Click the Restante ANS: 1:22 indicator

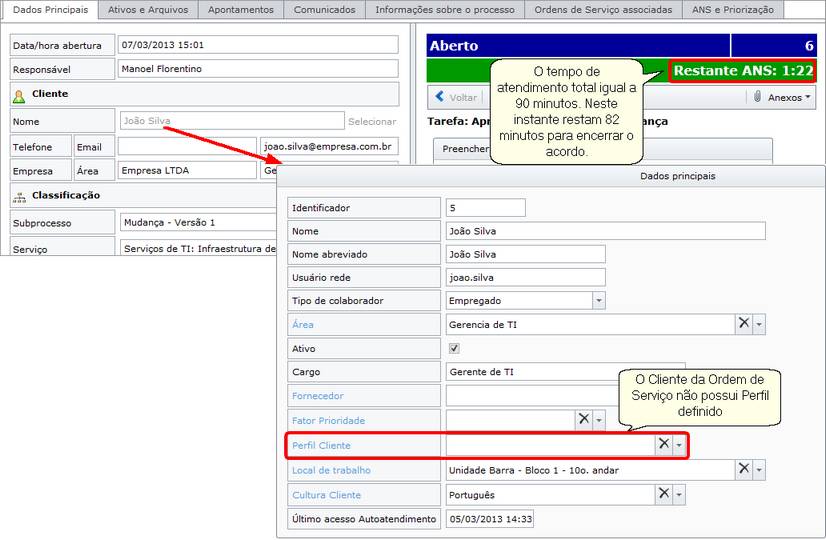pyautogui.click(x=743, y=71)
